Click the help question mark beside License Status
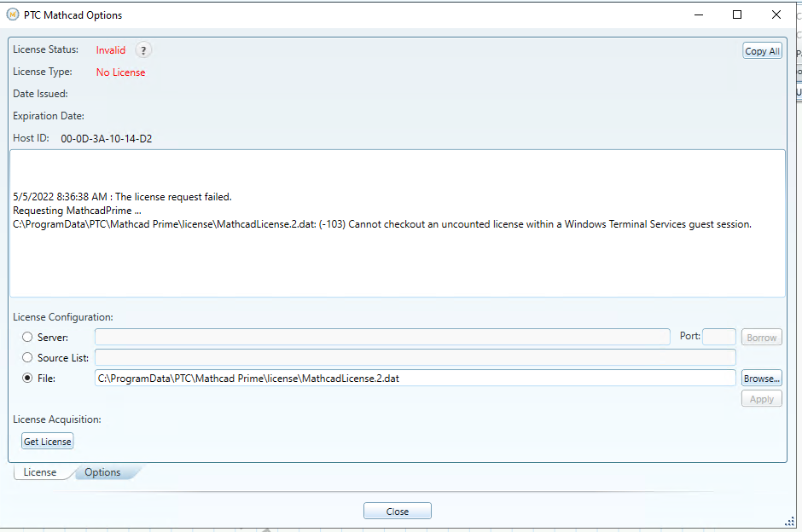The height and width of the screenshot is (532, 802). (142, 50)
